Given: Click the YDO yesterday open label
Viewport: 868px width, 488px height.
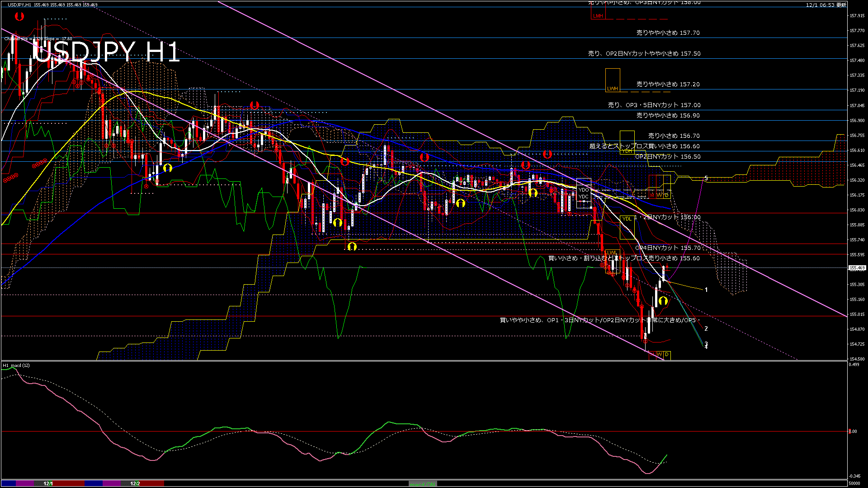Looking at the screenshot, I should click(x=584, y=190).
